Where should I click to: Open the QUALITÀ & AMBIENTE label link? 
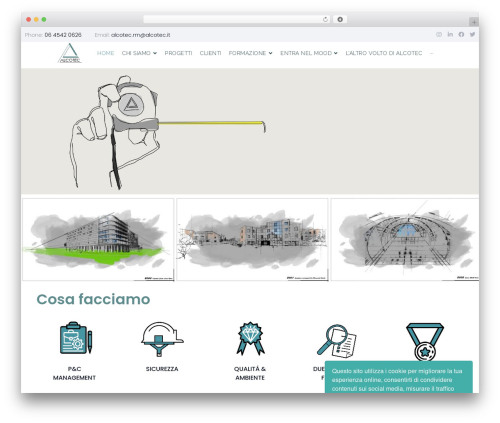pos(250,373)
